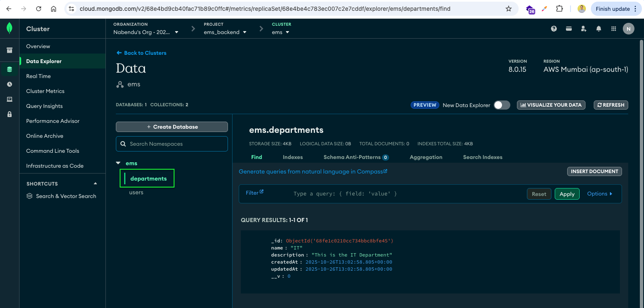Expand query Options

click(x=600, y=194)
